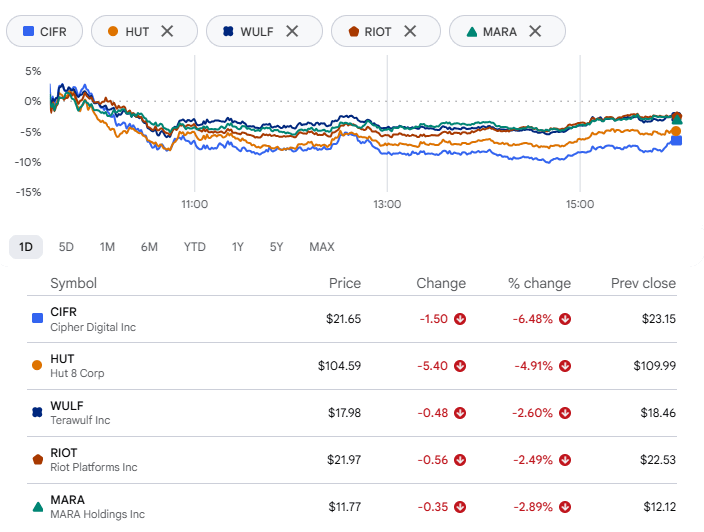The image size is (704, 532).
Task: Select the 6M time range tab
Action: [149, 247]
